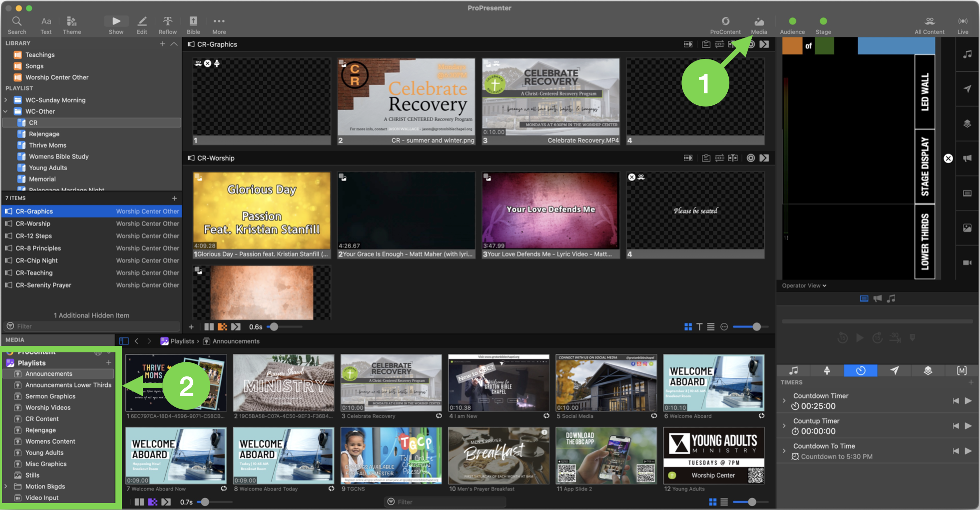Clear the STAGE DISPLAY layer with X

click(948, 159)
